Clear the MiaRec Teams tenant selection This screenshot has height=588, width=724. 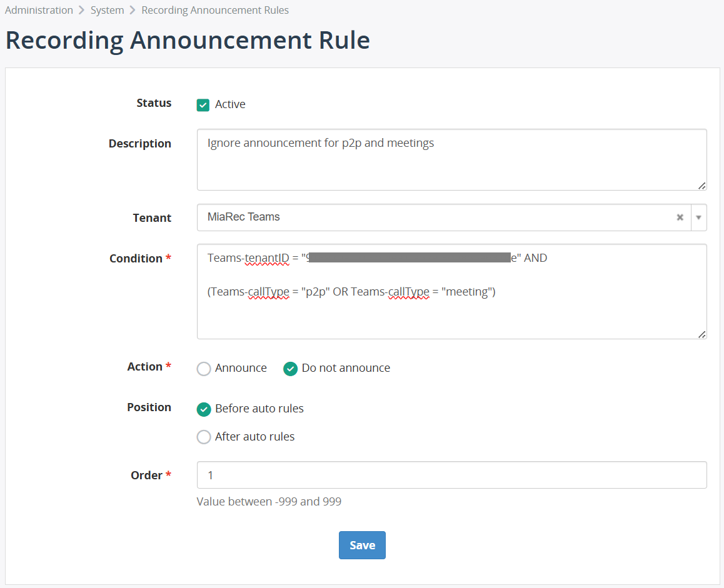tap(680, 217)
